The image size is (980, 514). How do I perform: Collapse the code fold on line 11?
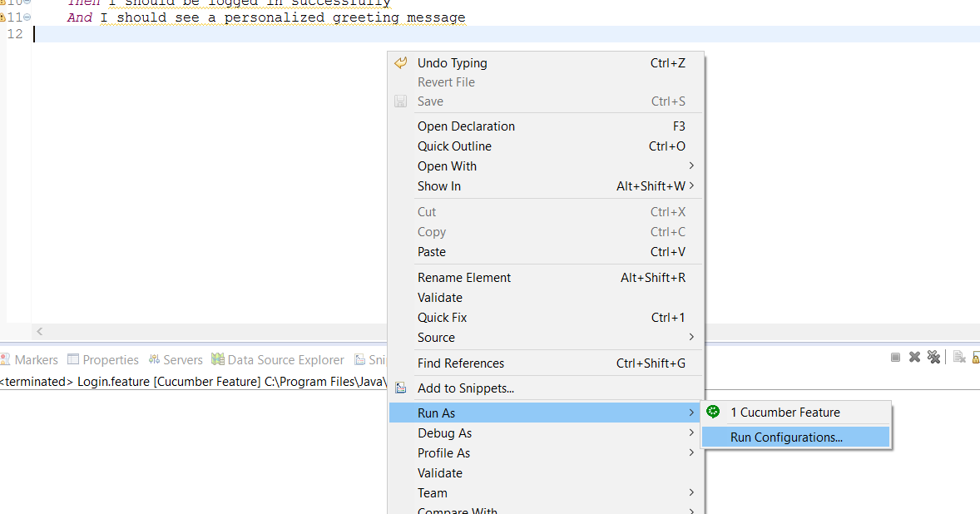click(x=27, y=17)
